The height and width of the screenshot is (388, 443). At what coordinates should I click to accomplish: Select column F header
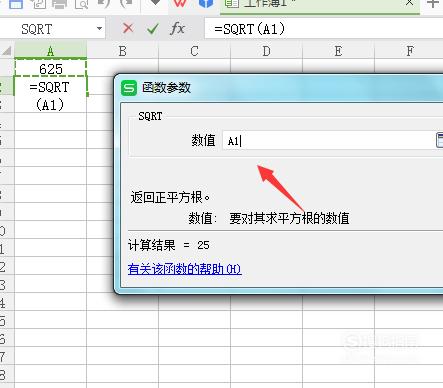[x=410, y=51]
